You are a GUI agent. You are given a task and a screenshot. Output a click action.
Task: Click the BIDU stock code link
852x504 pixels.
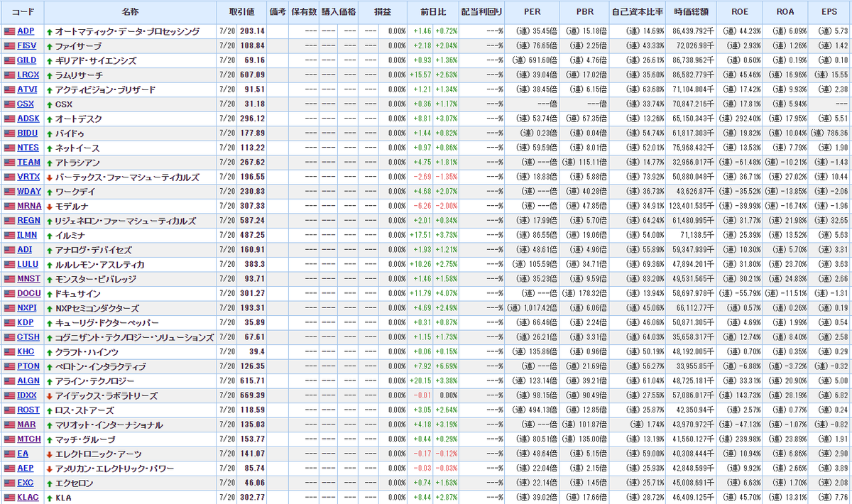(27, 133)
